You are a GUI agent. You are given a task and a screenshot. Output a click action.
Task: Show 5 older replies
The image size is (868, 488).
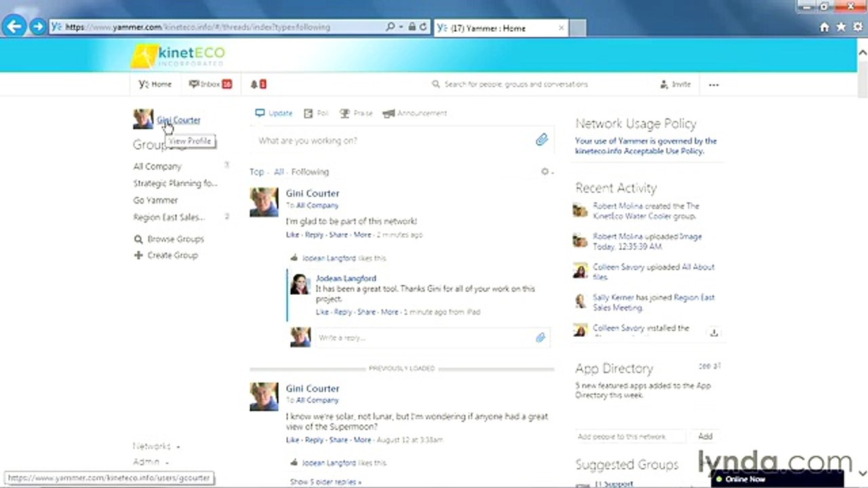pos(325,482)
